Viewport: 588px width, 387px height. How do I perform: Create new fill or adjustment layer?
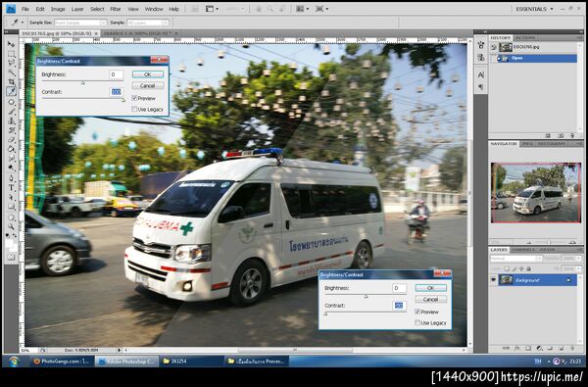point(540,349)
